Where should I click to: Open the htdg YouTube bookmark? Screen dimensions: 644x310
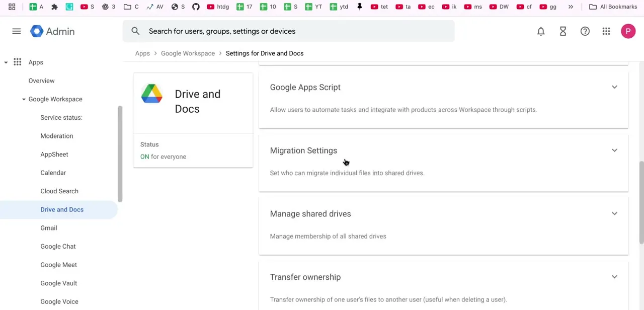(x=217, y=7)
